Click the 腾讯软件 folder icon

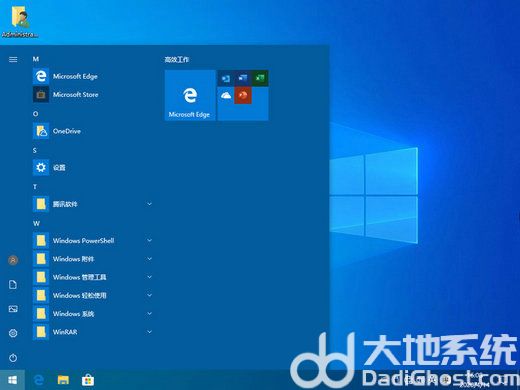41,204
